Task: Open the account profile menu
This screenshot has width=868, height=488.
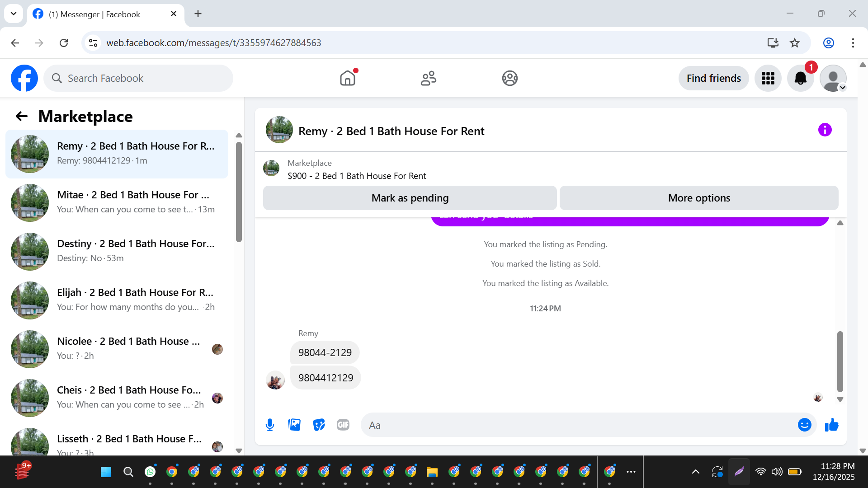Action: click(833, 78)
